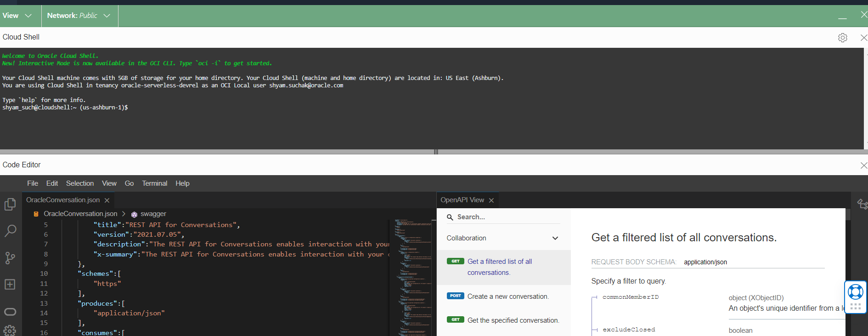Open the Explorer files icon in sidebar

click(x=10, y=204)
